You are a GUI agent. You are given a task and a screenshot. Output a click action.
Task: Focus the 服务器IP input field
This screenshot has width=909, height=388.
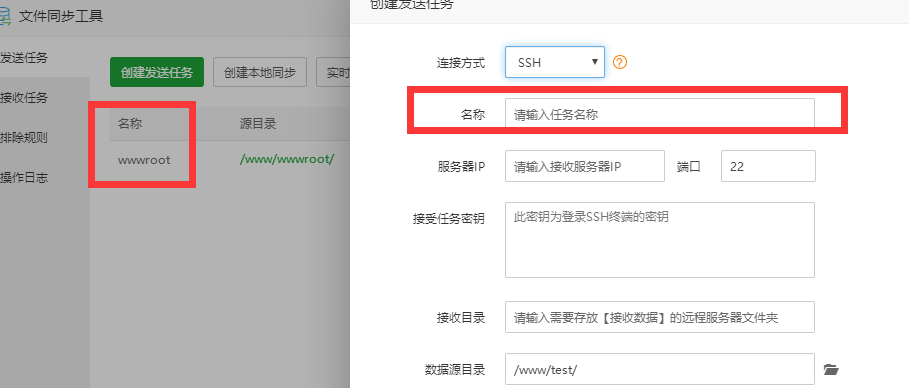(584, 166)
